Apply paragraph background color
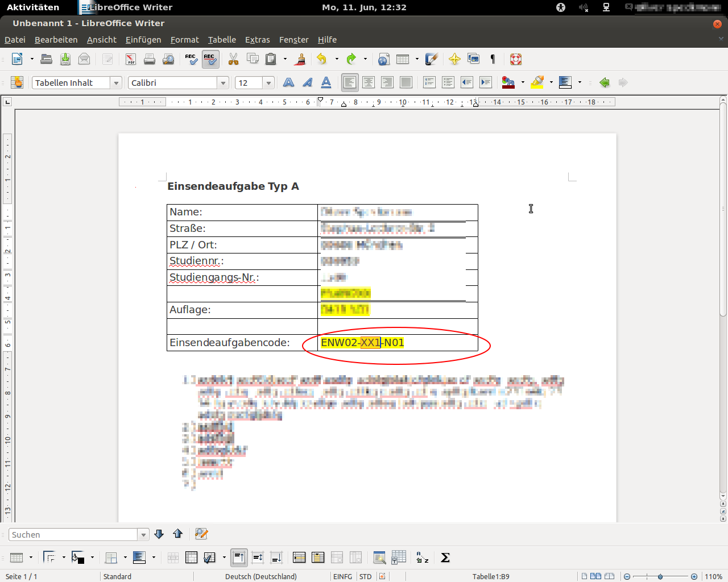 click(565, 83)
